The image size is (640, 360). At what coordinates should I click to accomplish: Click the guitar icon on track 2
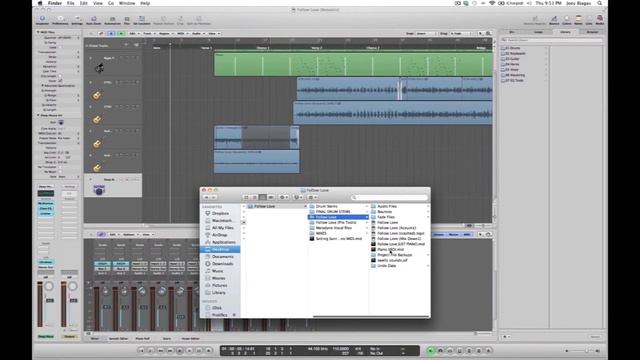[97, 96]
